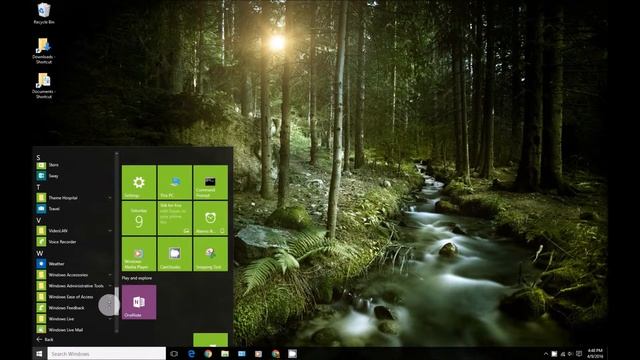The width and height of the screenshot is (640, 360).
Task: Select the Recycle Bin desktop icon
Action: (x=44, y=13)
